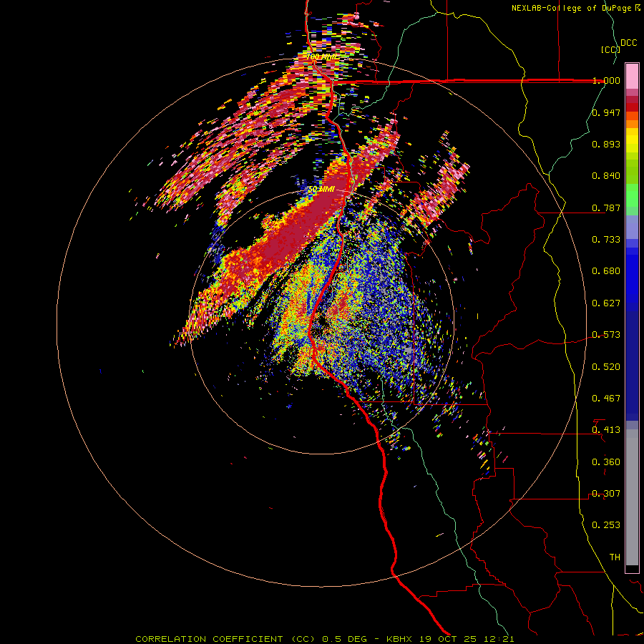Pick the bright green segment of color bar
644x644 pixels.
tap(632, 195)
